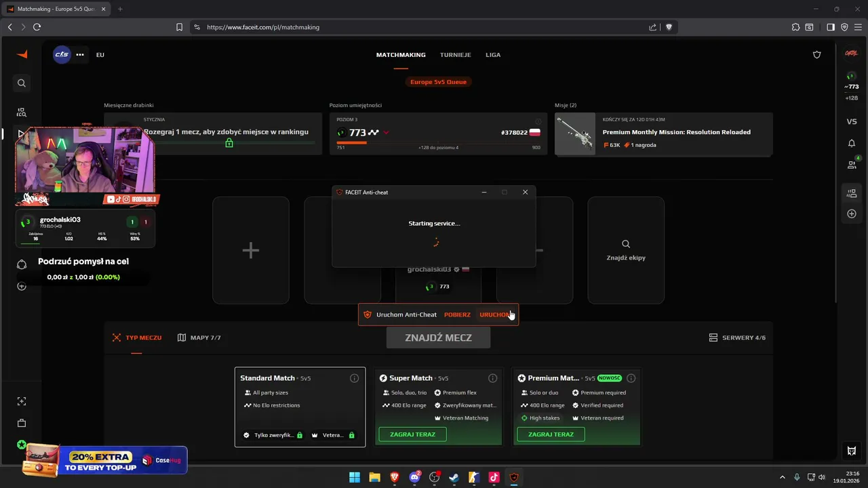This screenshot has height=488, width=868.
Task: Open the icon above briefcase in sidebar
Action: click(22, 401)
